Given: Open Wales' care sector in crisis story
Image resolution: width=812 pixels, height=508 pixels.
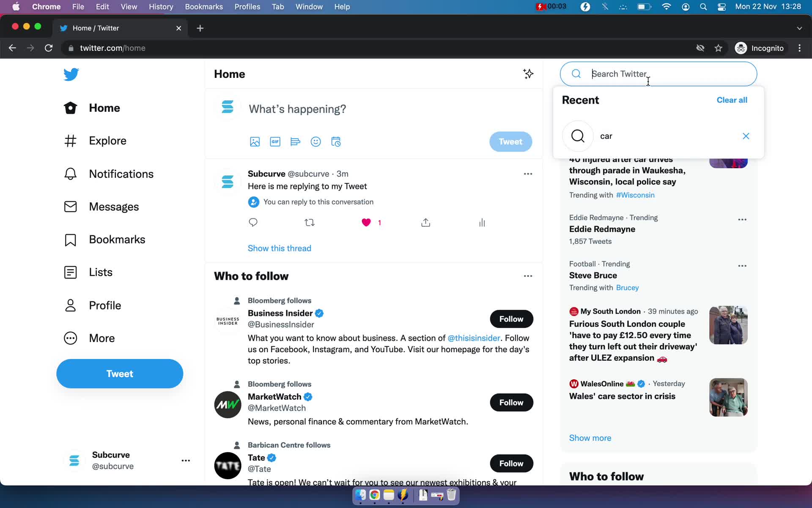Looking at the screenshot, I should click(622, 397).
